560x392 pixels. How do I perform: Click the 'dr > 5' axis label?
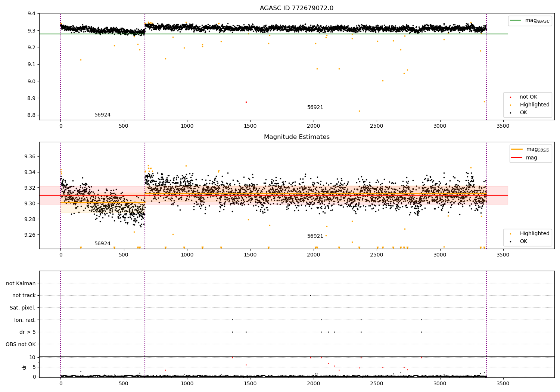28,332
